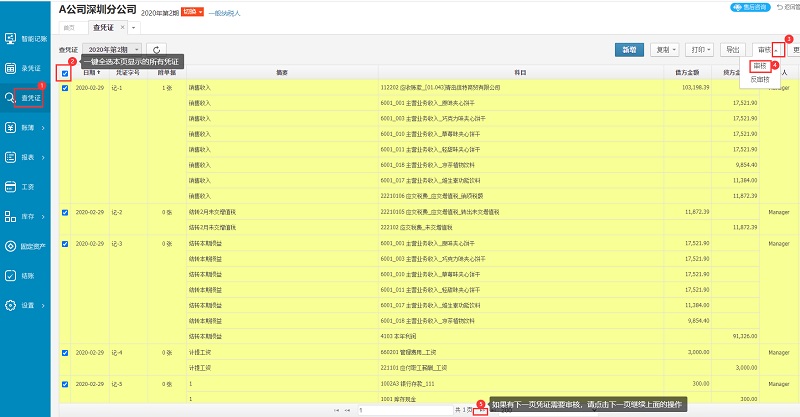Uncheck voucher 记-3 row checkbox
This screenshot has height=417, width=800.
(x=66, y=243)
